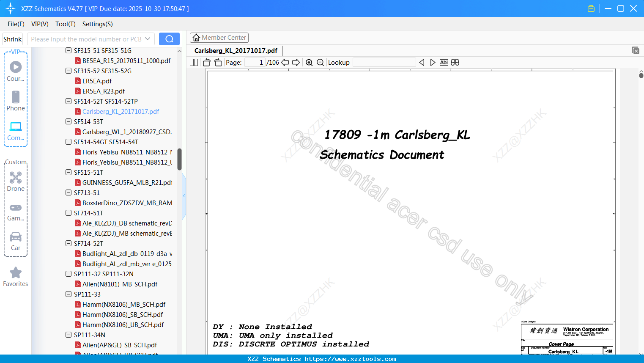Screen dimensions: 644x363
Task: Collapse the SF514-53T node
Action: [69, 121]
